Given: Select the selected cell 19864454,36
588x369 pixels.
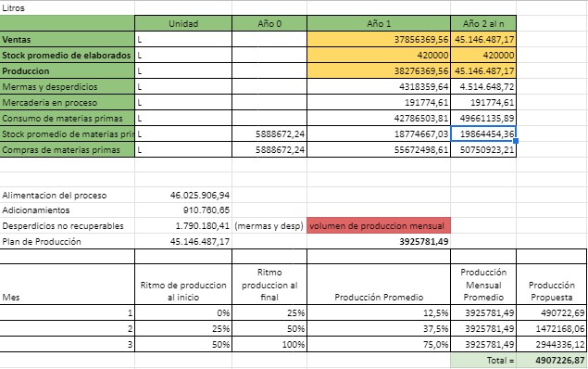Looking at the screenshot, I should coord(483,134).
